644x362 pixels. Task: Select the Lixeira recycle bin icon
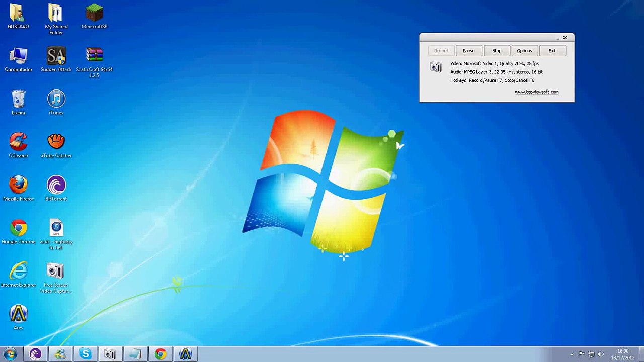(x=18, y=103)
